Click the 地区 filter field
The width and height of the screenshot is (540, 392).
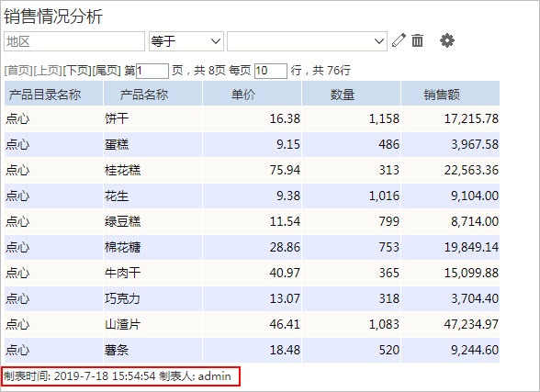tap(74, 41)
